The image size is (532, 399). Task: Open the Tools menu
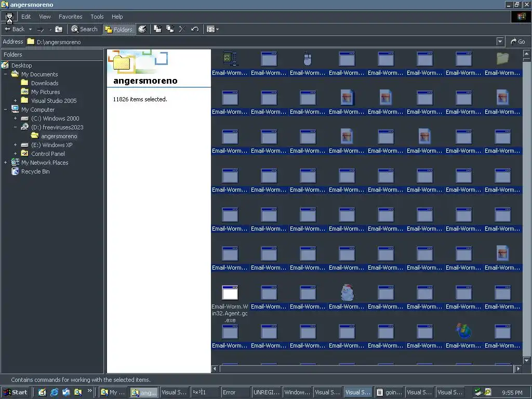pyautogui.click(x=97, y=17)
